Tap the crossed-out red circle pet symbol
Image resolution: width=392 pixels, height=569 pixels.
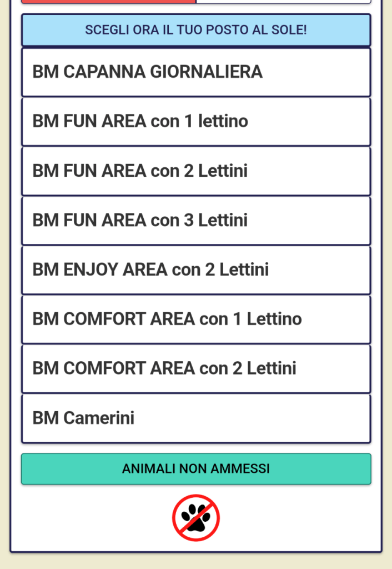coord(195,518)
